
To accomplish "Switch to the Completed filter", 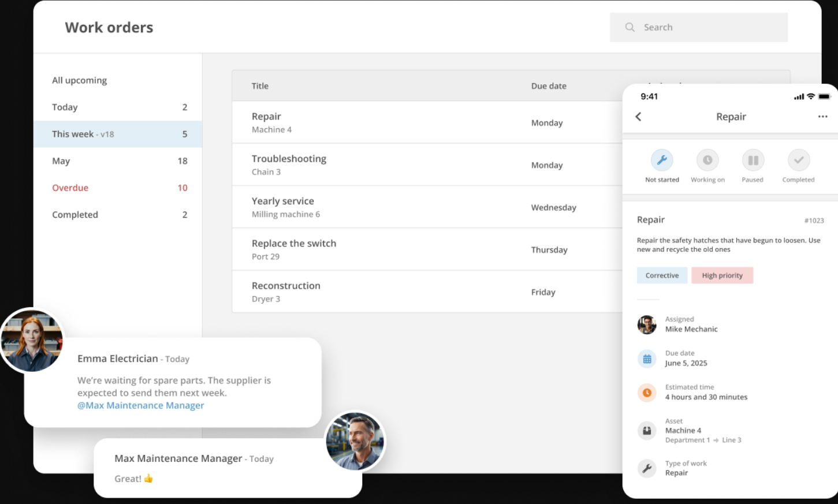I will (x=75, y=214).
